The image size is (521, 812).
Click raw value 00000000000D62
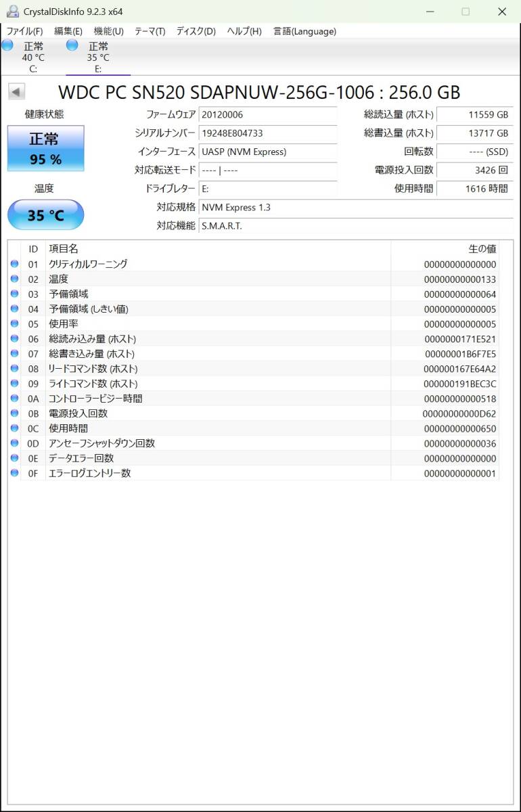pos(459,413)
